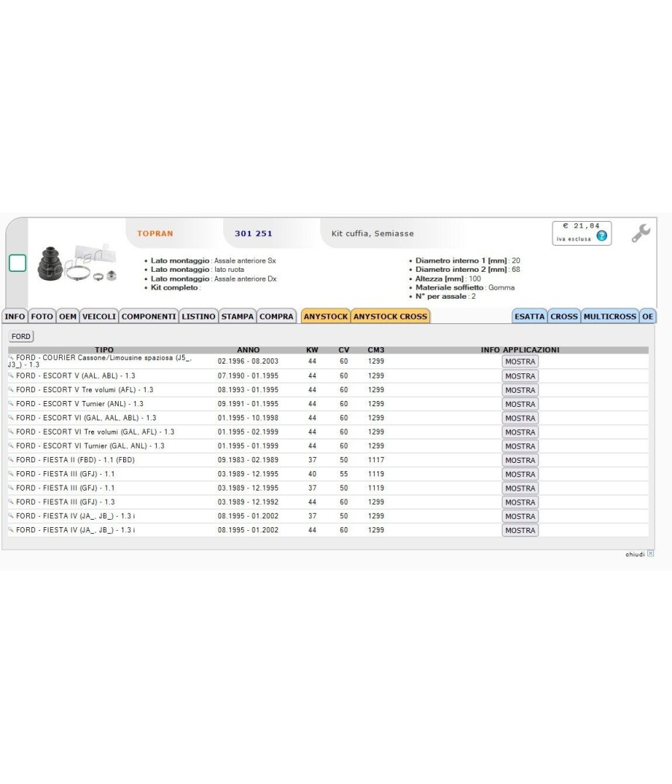Viewport: 672px width, 784px height.
Task: Click magnifier icon beside ESCORT V (AAL, ABL) row
Action: click(x=11, y=376)
